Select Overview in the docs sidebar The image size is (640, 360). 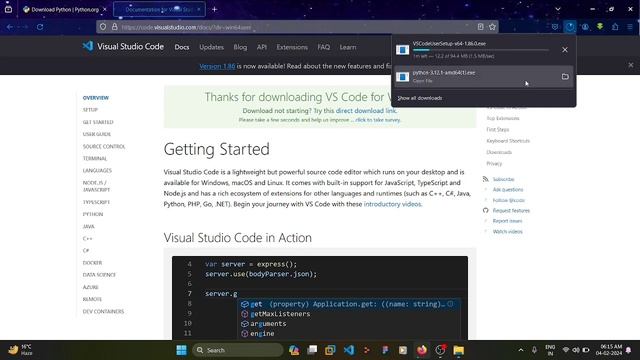click(96, 98)
